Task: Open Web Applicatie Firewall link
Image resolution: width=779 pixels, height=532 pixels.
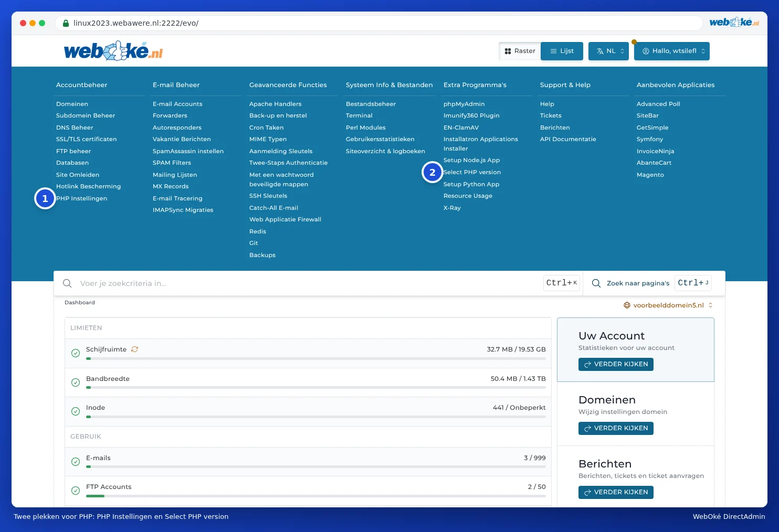Action: 285,219
